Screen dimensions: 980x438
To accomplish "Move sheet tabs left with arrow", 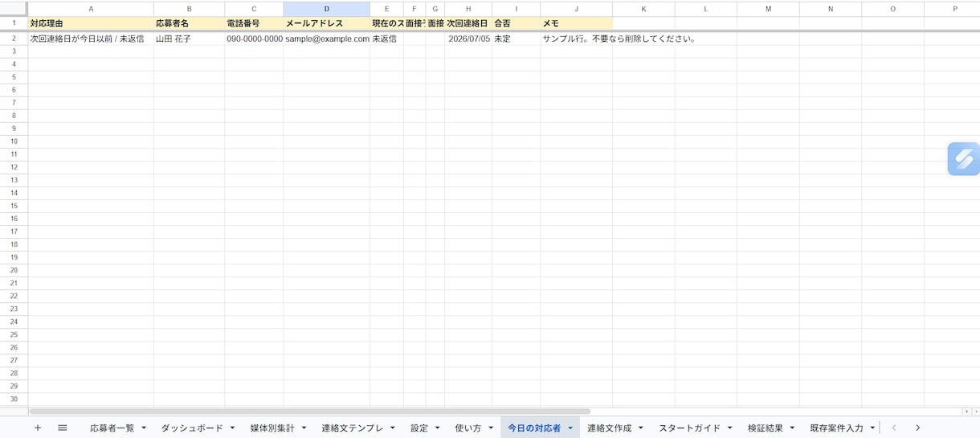I will point(894,428).
